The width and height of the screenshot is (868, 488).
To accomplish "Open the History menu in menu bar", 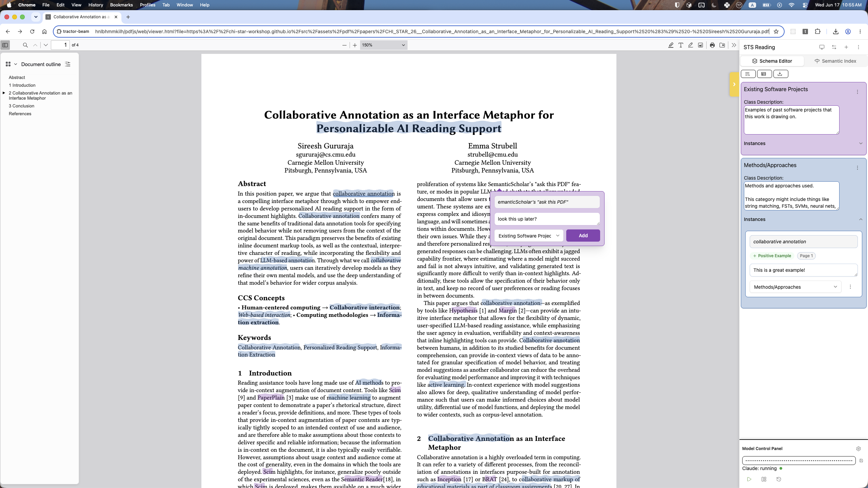I will click(x=96, y=5).
